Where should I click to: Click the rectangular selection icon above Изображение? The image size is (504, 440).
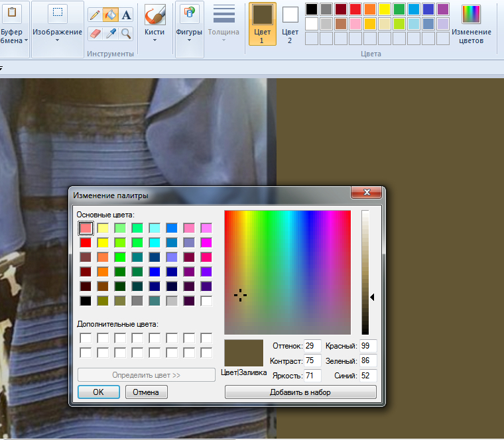pos(58,13)
